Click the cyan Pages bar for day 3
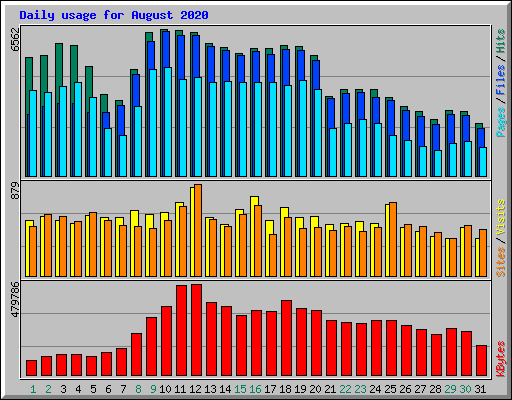 click(63, 131)
